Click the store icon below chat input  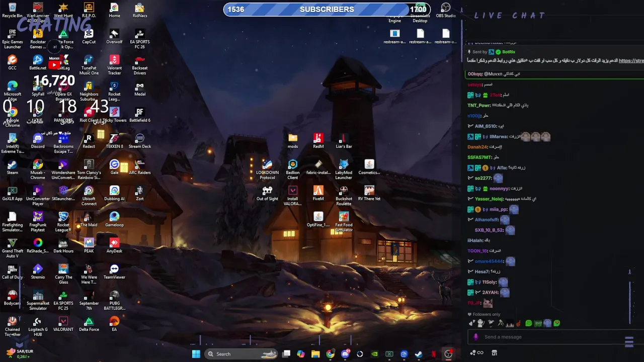494,353
